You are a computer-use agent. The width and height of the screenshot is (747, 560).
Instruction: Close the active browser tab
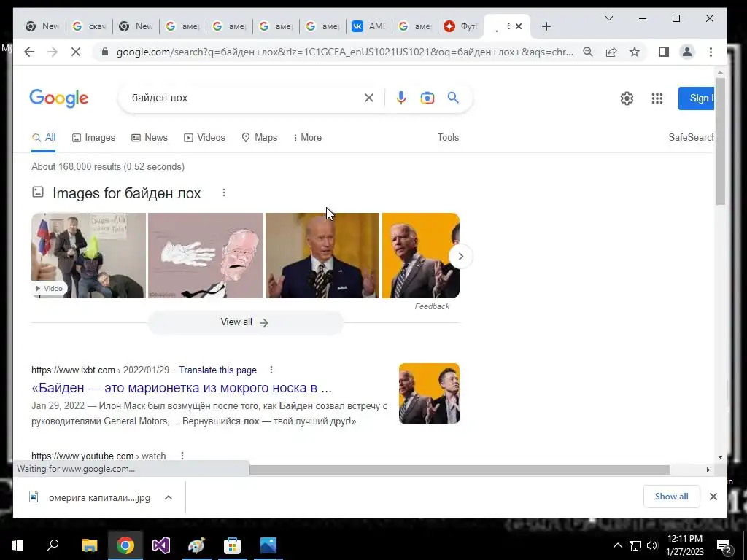click(x=519, y=26)
